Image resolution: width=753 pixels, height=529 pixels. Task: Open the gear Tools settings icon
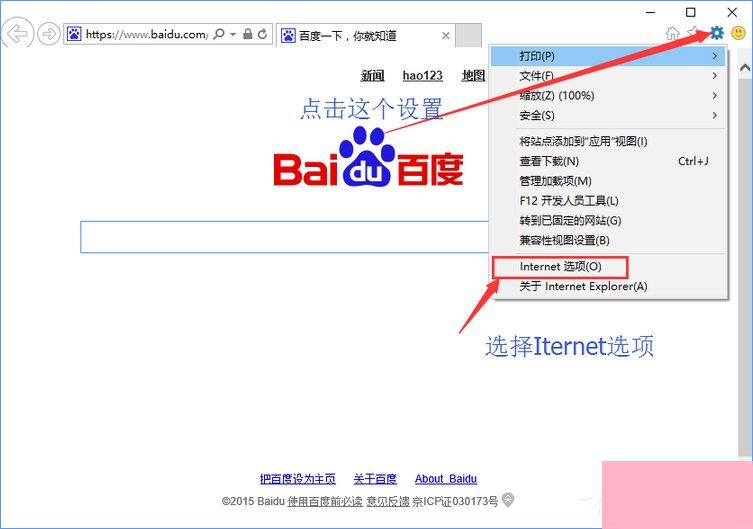click(x=716, y=33)
